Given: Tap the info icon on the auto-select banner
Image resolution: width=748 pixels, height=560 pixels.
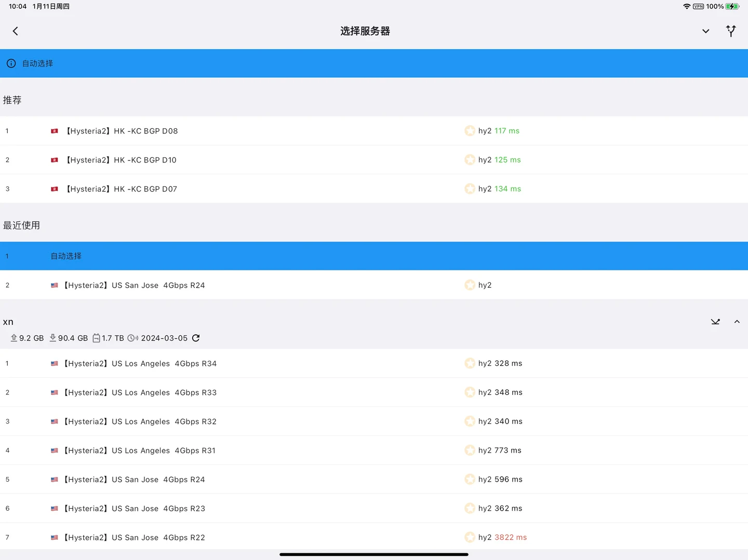Looking at the screenshot, I should tap(11, 63).
